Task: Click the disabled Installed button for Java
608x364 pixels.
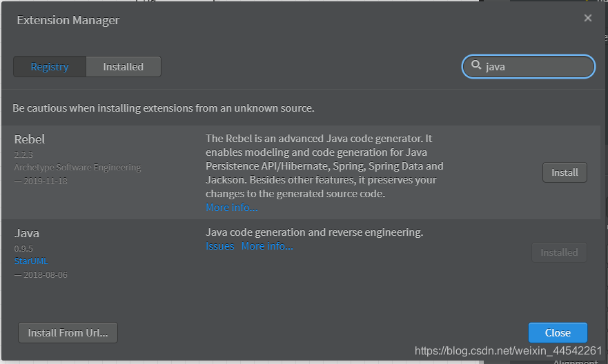Action: pos(559,252)
